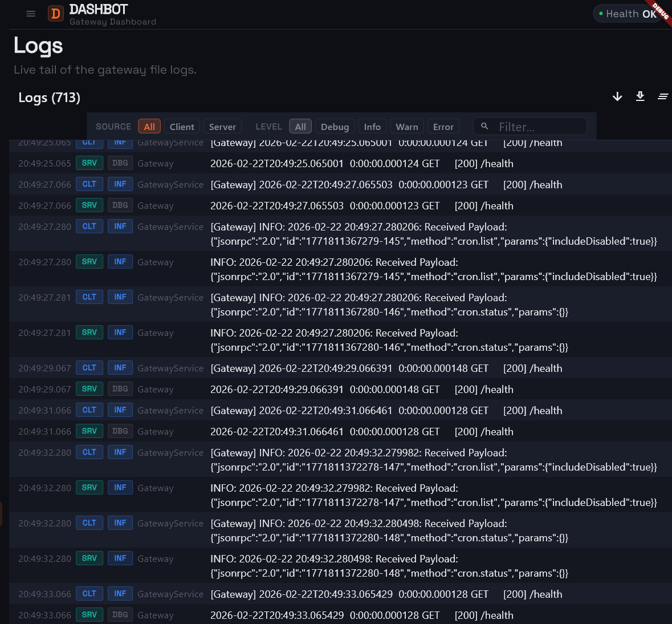This screenshot has height=624, width=672.
Task: Switch source filter to Client
Action: (182, 126)
